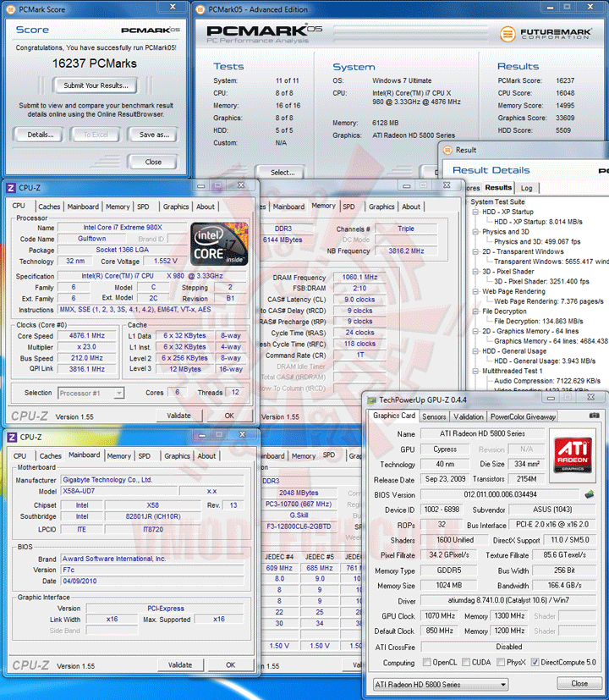Screen dimensions: 609x700
Task: Click Close in the PCMark Score window
Action: coord(153,162)
